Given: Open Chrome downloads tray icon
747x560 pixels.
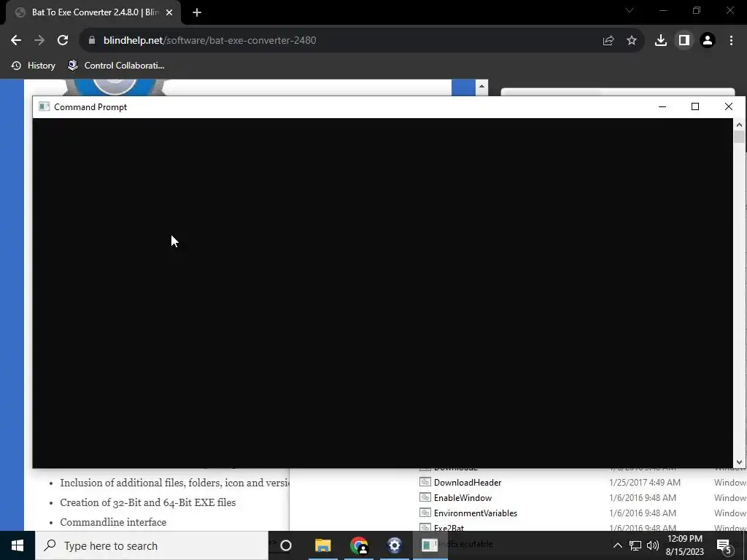Looking at the screenshot, I should point(661,41).
